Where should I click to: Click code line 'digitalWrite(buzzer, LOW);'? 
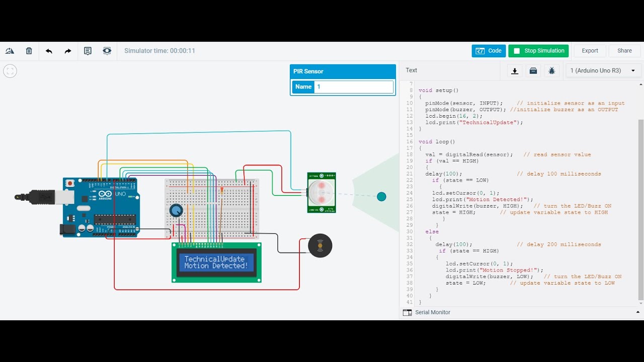point(490,277)
